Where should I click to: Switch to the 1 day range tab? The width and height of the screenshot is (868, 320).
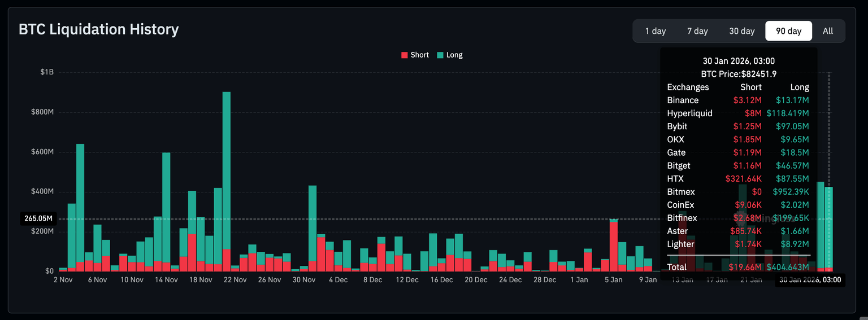coord(656,31)
